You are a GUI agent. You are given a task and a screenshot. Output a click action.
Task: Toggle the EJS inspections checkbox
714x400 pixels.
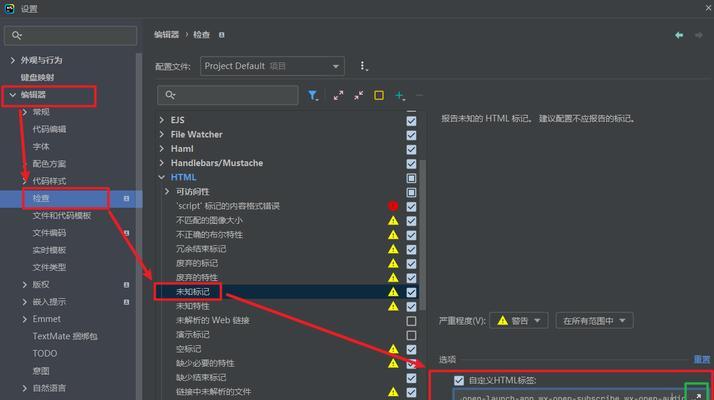coord(411,121)
